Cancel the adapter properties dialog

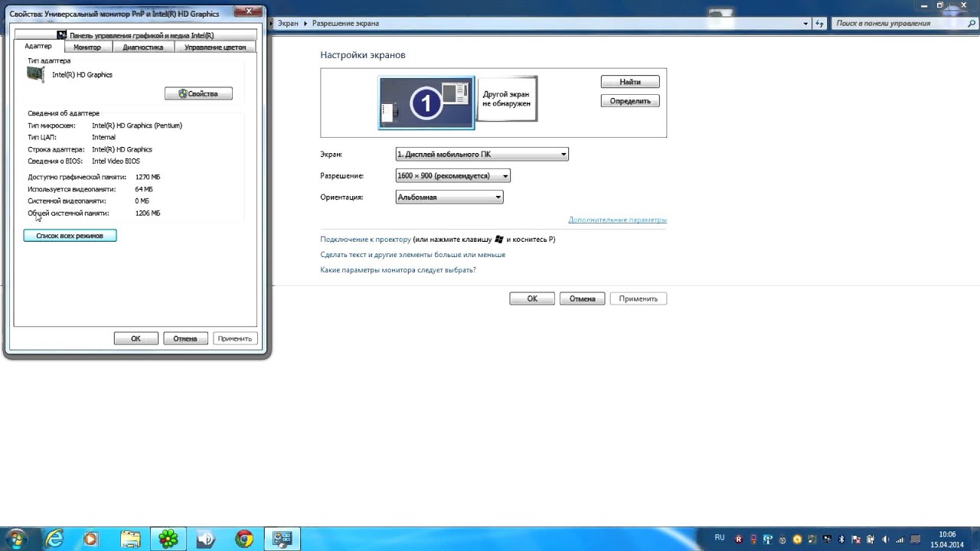[x=185, y=338]
